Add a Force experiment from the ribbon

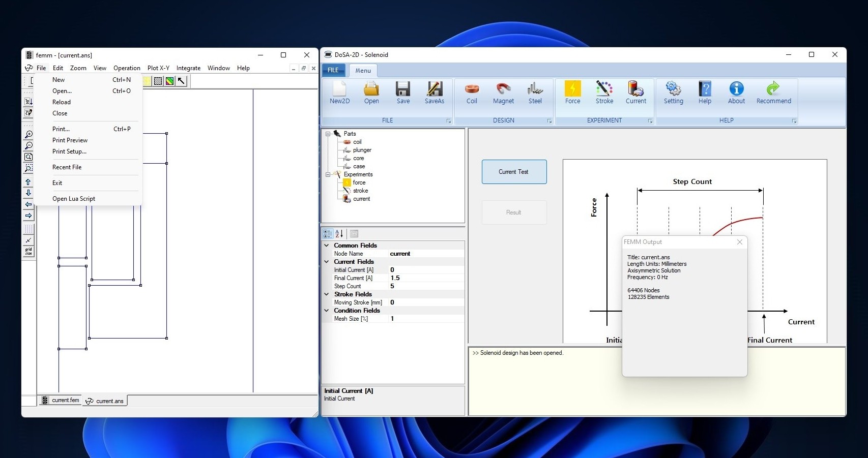[x=572, y=93]
